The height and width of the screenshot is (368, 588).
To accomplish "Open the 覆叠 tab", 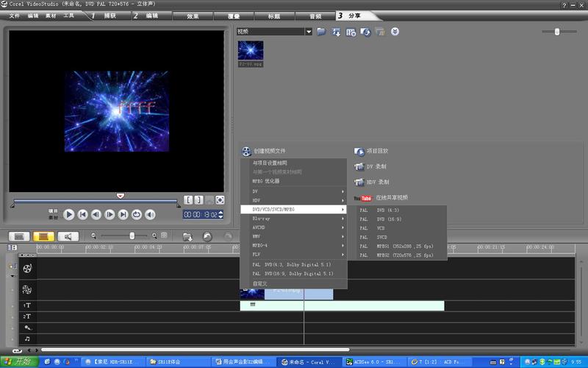I will [x=234, y=16].
